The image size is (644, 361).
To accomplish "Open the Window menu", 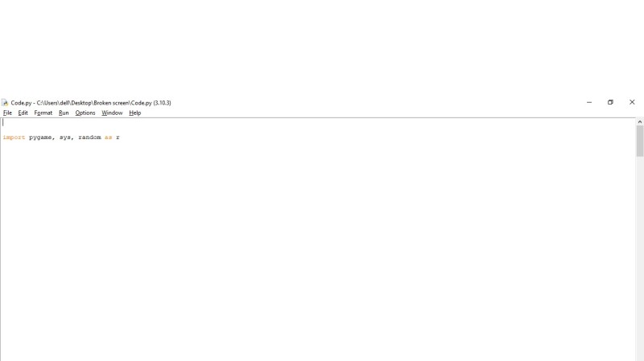I will pos(112,113).
